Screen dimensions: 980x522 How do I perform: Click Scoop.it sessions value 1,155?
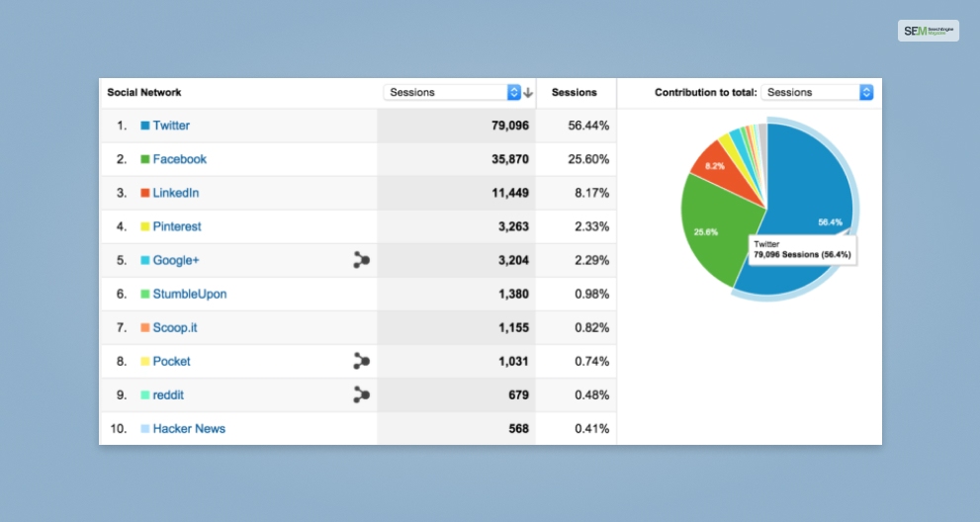pos(513,328)
